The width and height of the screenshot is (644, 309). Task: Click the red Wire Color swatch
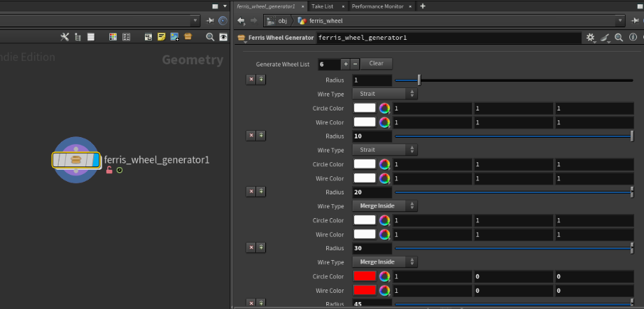365,290
